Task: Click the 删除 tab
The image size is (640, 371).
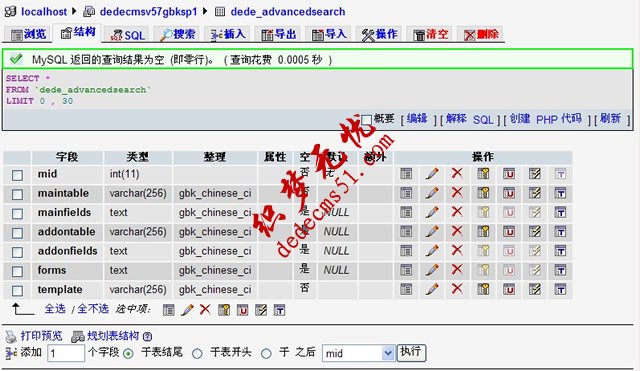Action: 481,35
